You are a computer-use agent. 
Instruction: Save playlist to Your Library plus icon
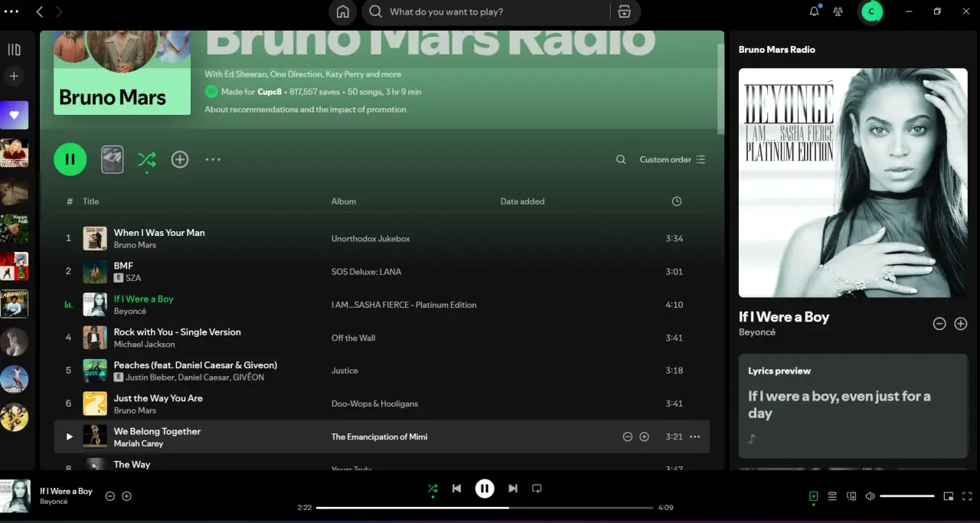tap(180, 159)
